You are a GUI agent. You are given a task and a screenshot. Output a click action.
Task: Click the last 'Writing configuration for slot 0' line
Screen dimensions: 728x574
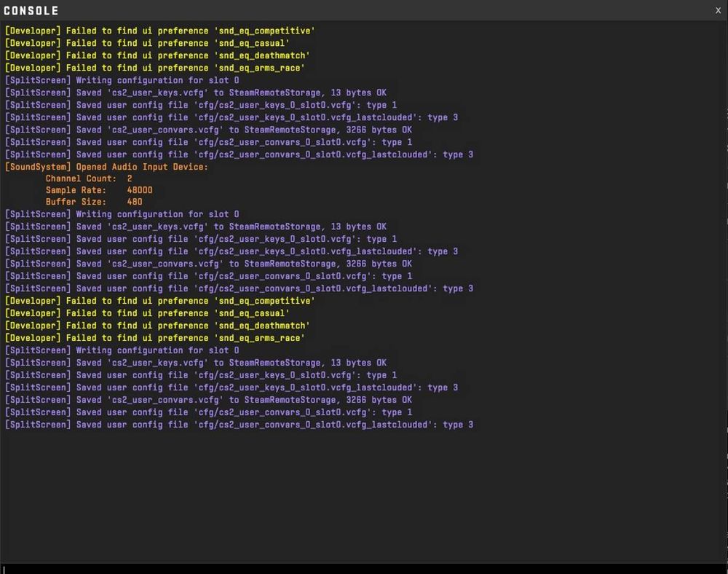pyautogui.click(x=122, y=350)
